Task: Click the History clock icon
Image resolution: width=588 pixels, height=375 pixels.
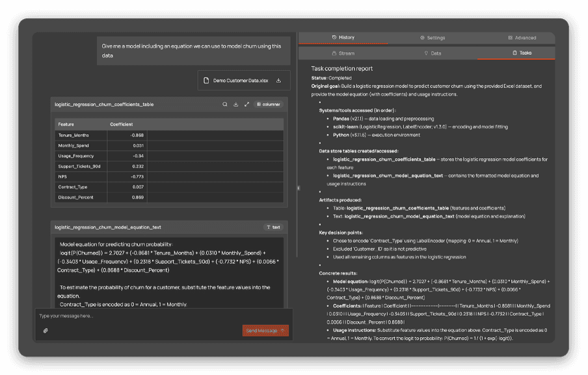Action: [x=334, y=37]
